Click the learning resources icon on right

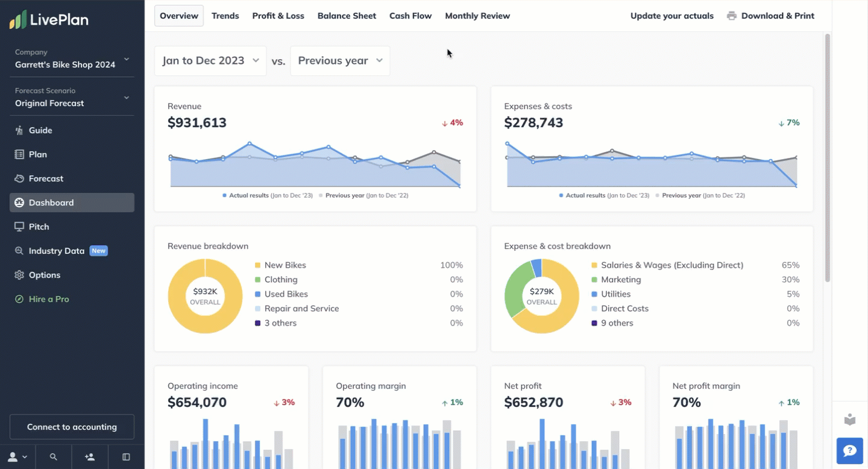click(850, 420)
